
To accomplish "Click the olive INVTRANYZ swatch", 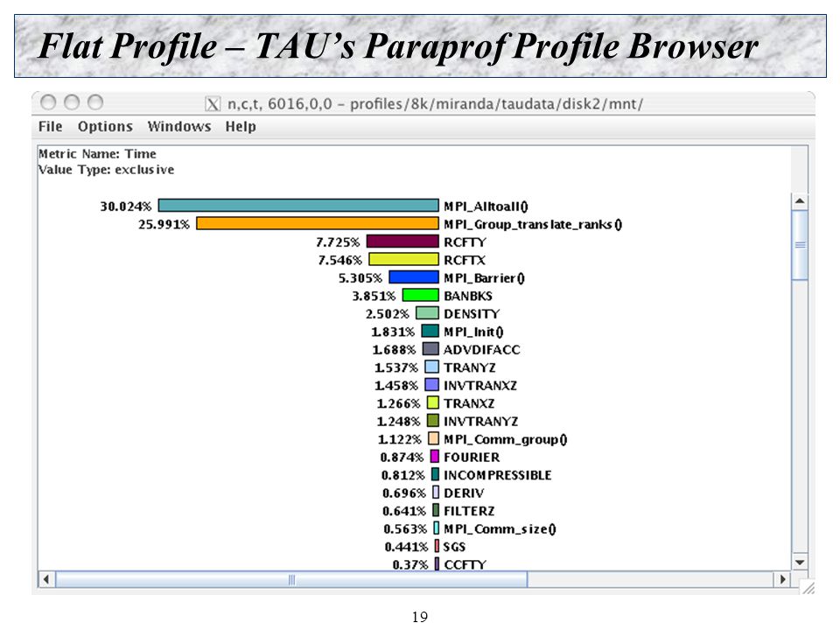I will pos(433,421).
